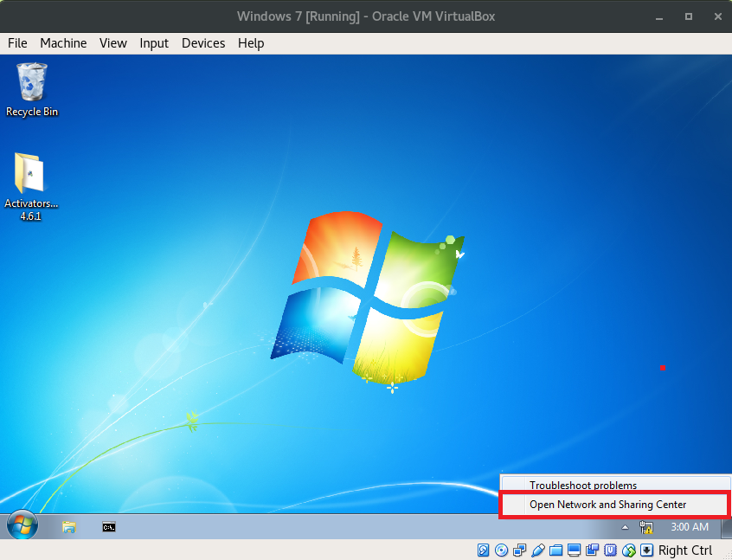Open the VirtualBox Machine menu
The width and height of the screenshot is (732, 560).
(63, 43)
